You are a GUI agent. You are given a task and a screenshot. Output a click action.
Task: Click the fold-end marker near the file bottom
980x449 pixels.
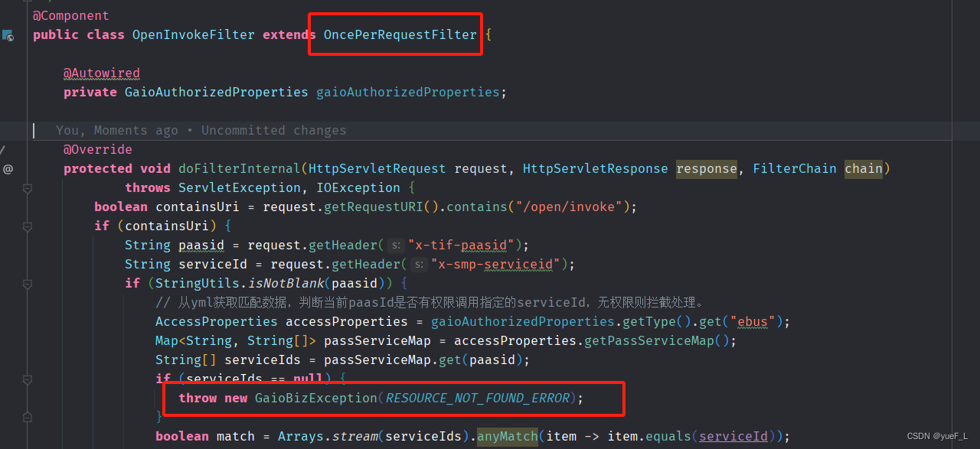point(27,417)
